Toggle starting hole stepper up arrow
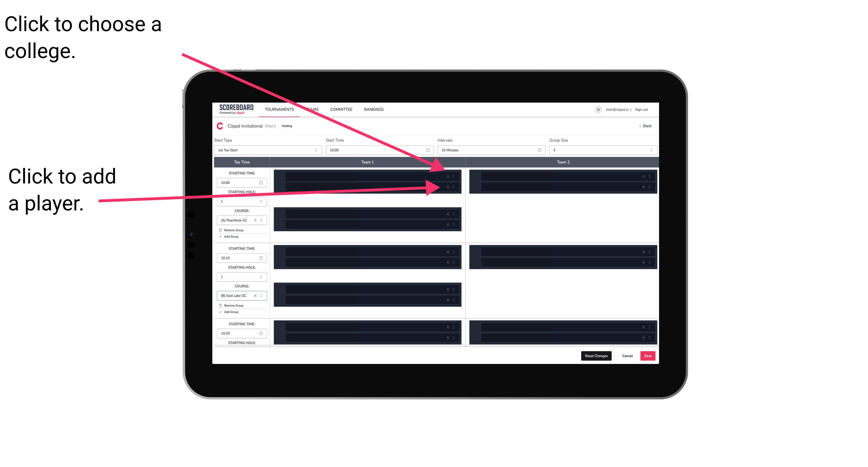The height and width of the screenshot is (467, 868). pyautogui.click(x=262, y=200)
